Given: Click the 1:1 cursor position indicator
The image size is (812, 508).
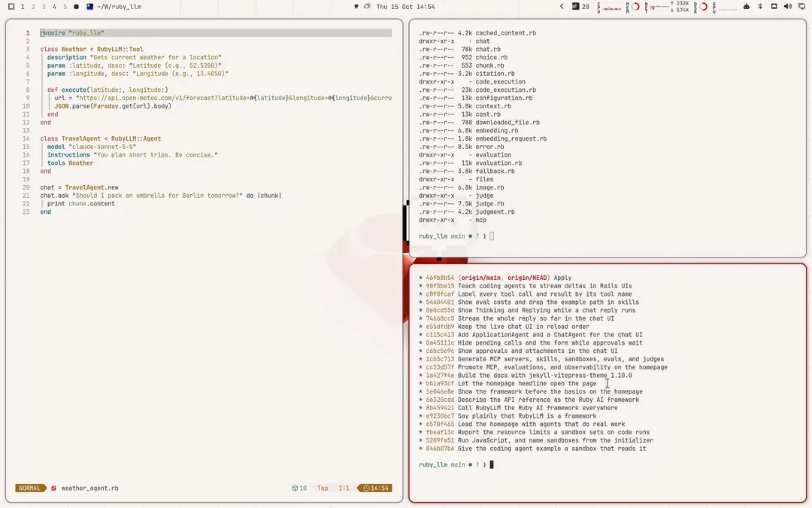Looking at the screenshot, I should 344,488.
